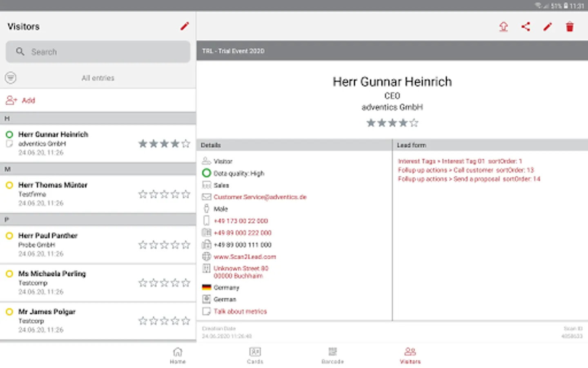Check the battery indicator in status bar
The image size is (588, 368).
point(566,6)
